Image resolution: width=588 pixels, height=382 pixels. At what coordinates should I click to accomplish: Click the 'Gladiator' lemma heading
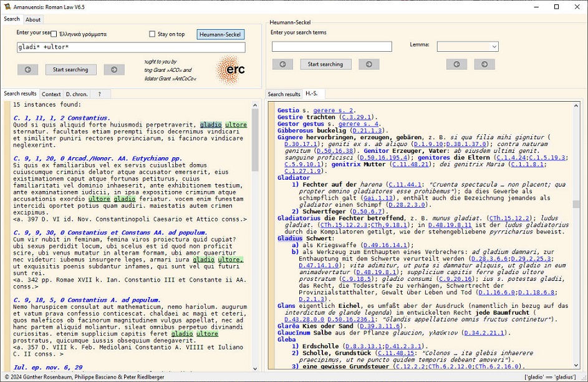(294, 177)
